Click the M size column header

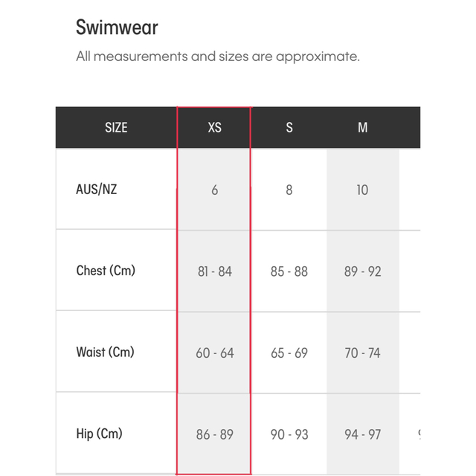pyautogui.click(x=362, y=127)
